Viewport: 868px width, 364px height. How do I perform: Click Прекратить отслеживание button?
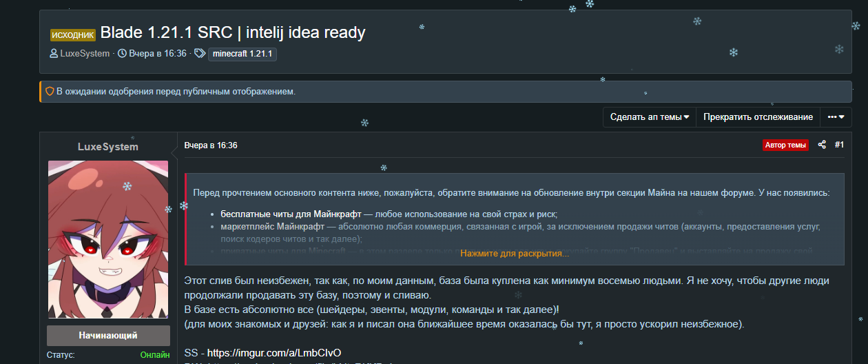coord(758,117)
